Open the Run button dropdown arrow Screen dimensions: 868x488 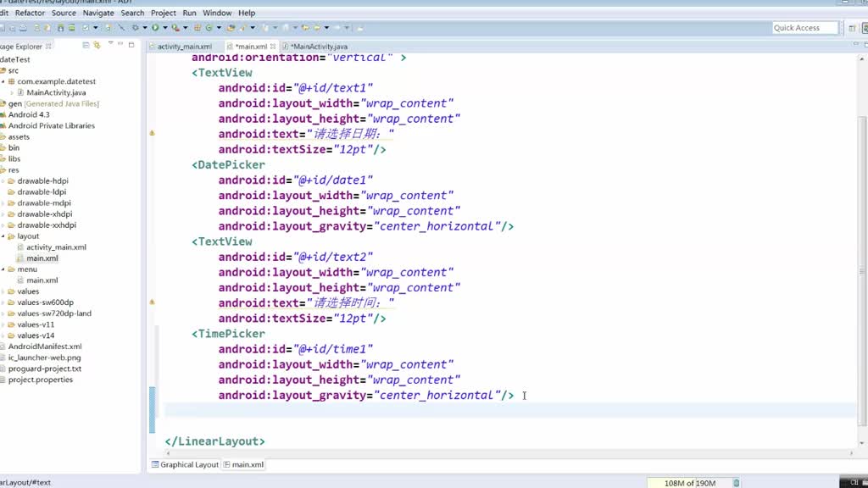165,28
